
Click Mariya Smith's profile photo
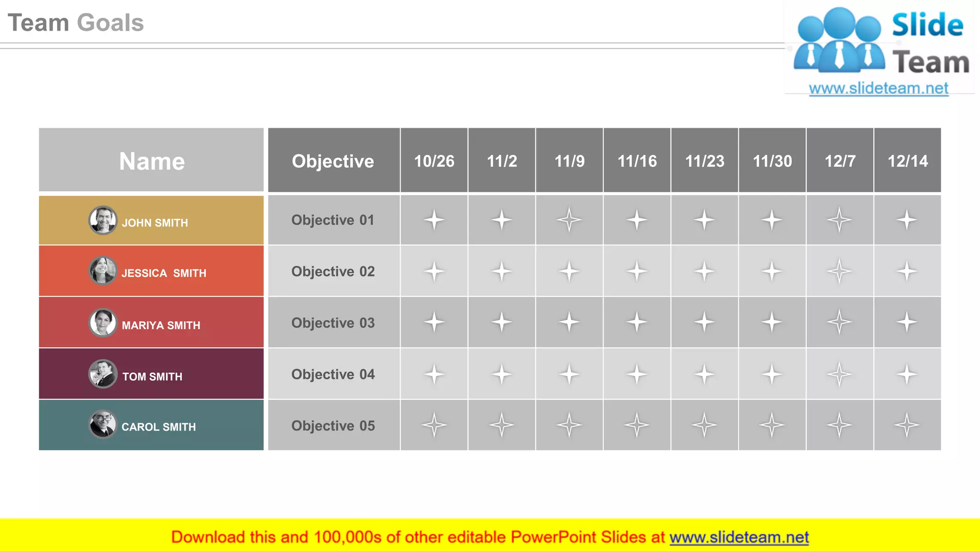102,322
